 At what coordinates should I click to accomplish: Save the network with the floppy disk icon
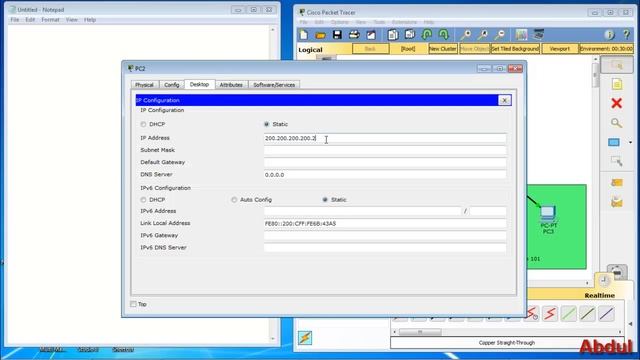[337, 35]
